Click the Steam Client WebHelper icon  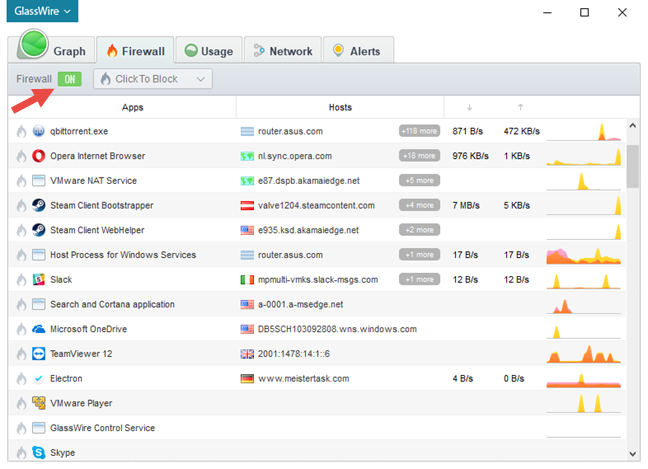tap(38, 230)
